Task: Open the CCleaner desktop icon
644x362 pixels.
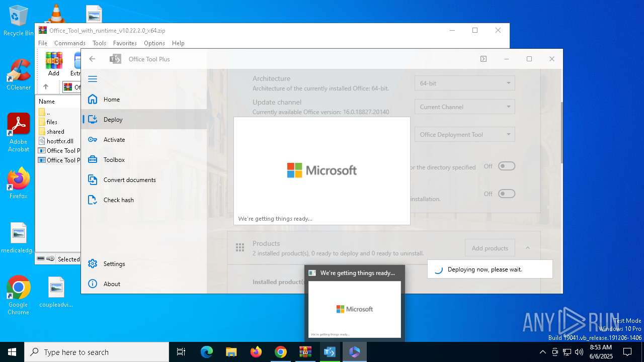Action: 18,75
